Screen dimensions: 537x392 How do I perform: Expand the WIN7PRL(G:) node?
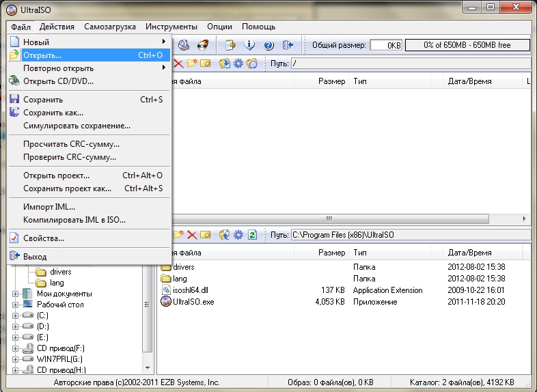coord(15,359)
